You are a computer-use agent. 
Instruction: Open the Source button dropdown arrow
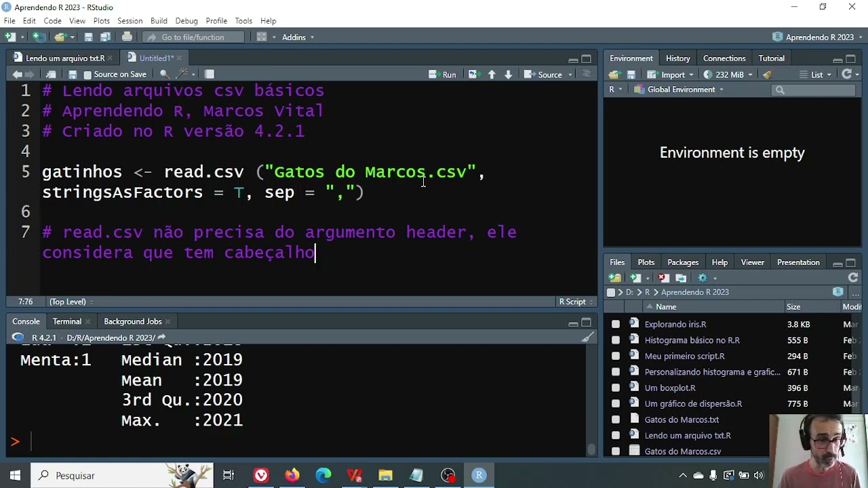pyautogui.click(x=569, y=75)
